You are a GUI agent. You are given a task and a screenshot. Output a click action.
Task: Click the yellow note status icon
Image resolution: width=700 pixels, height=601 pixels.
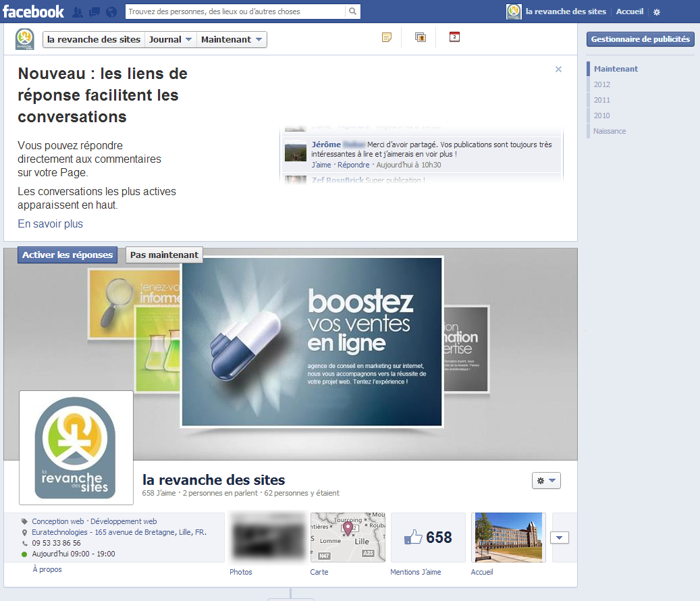coord(387,37)
